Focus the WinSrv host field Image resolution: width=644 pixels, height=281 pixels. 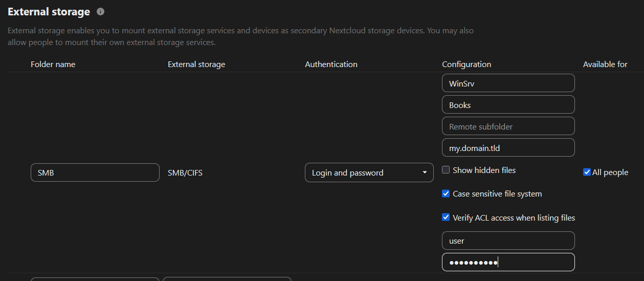coord(508,83)
